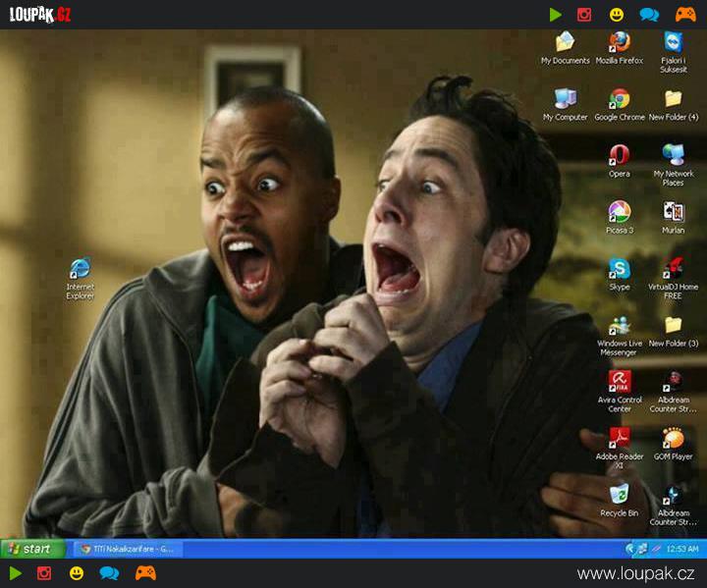Select the My Computer desktop icon
The height and width of the screenshot is (588, 707).
(565, 105)
